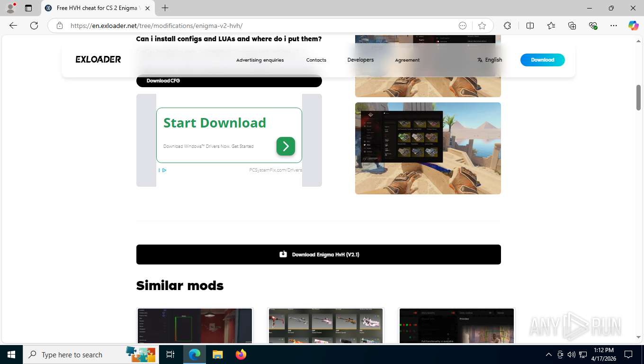This screenshot has height=364, width=644.
Task: Add this page to favorites star
Action: [x=482, y=26]
